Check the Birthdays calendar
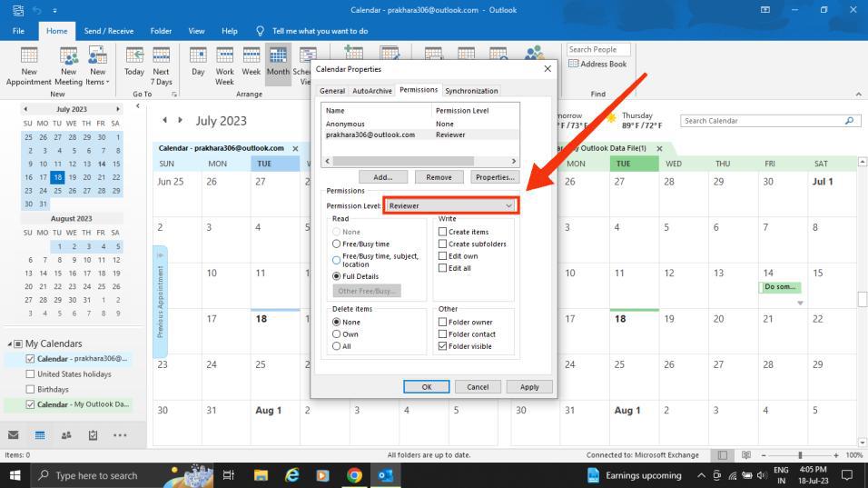The width and height of the screenshot is (868, 488). pos(30,390)
